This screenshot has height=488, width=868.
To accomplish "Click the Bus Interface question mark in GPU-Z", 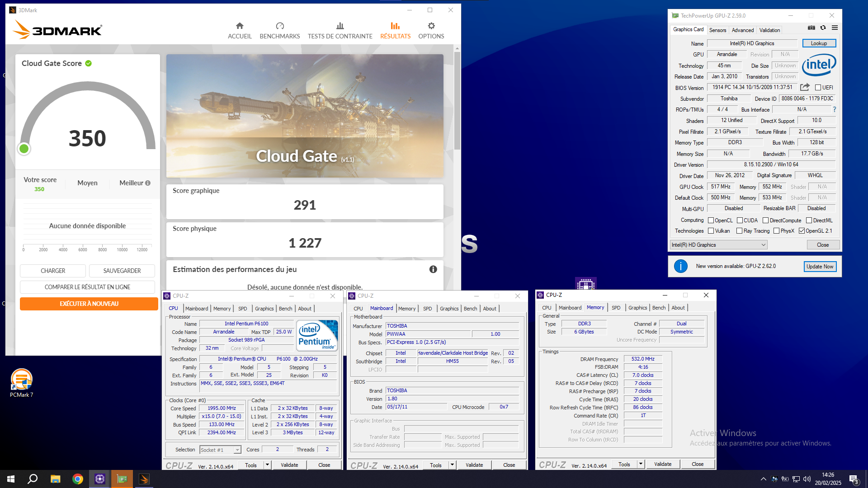I will pyautogui.click(x=835, y=109).
